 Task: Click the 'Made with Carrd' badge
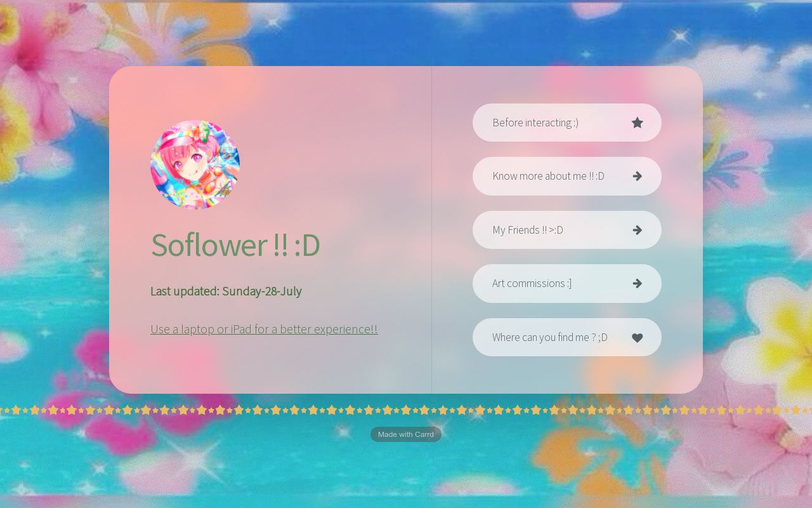(x=406, y=434)
